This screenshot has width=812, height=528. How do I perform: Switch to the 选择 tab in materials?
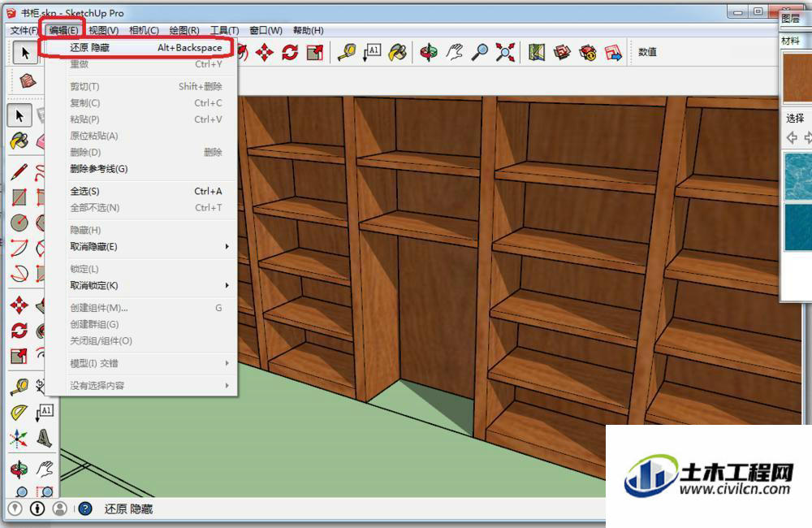click(x=795, y=118)
